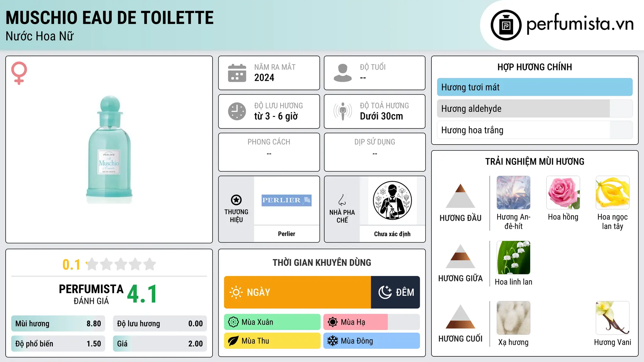Click the Muschio Eau de Toilette title

(110, 18)
